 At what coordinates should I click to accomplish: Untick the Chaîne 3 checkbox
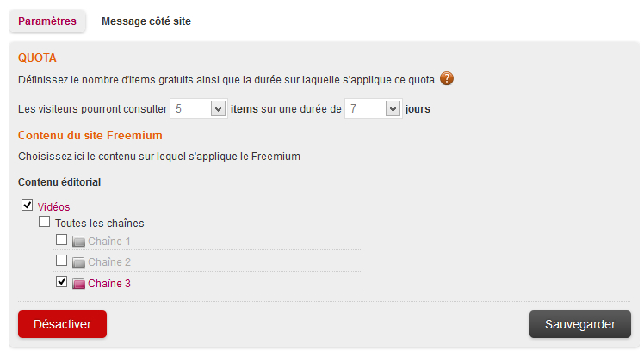point(61,281)
